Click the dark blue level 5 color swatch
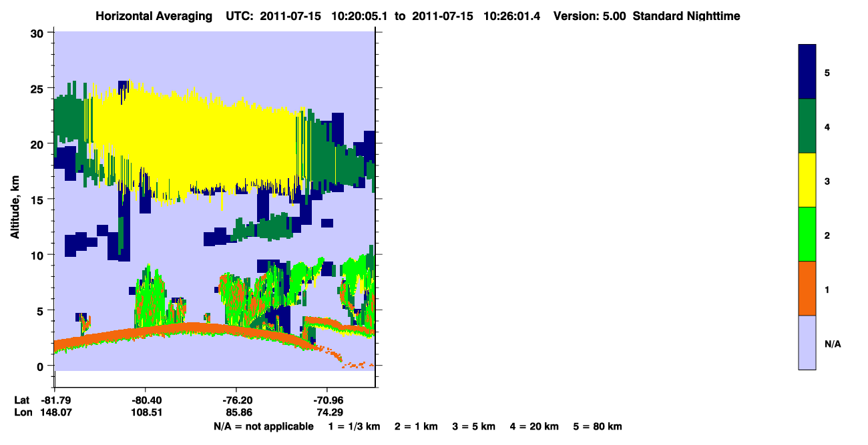The image size is (868, 445). [x=807, y=72]
